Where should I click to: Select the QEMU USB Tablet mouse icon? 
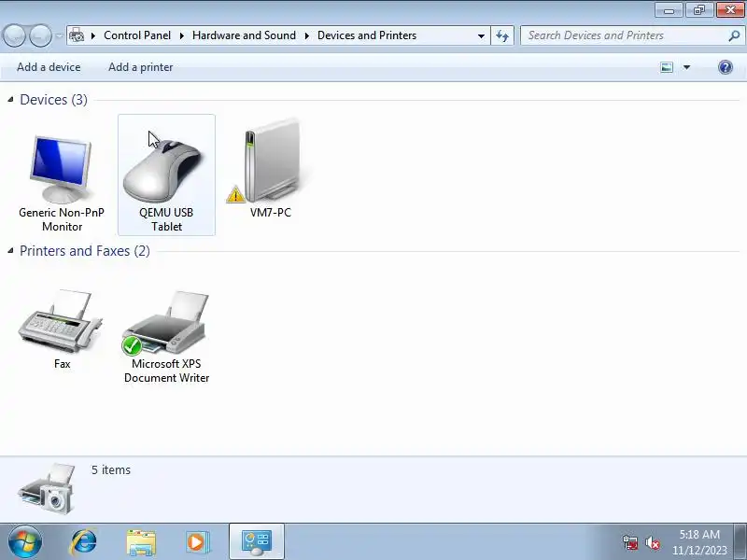[x=163, y=171]
